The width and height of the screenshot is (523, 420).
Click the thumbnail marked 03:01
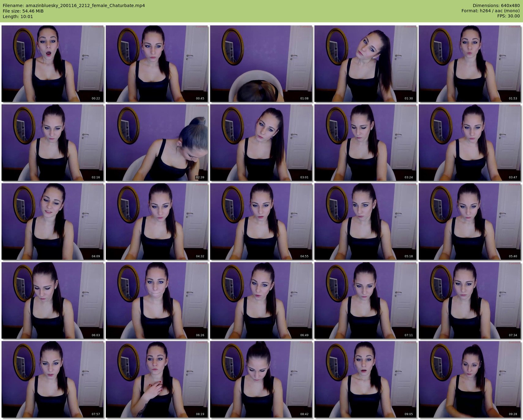coord(261,143)
